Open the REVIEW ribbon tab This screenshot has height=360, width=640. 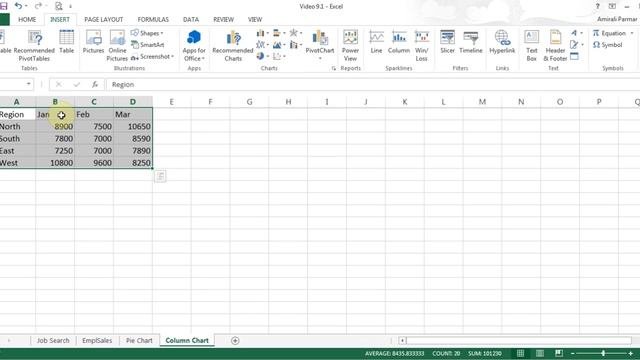[x=224, y=20]
